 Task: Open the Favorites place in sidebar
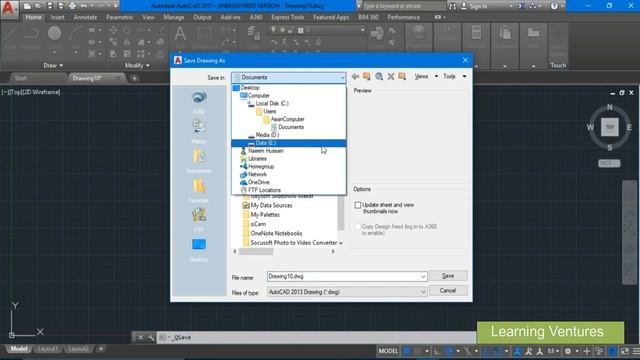point(199,191)
